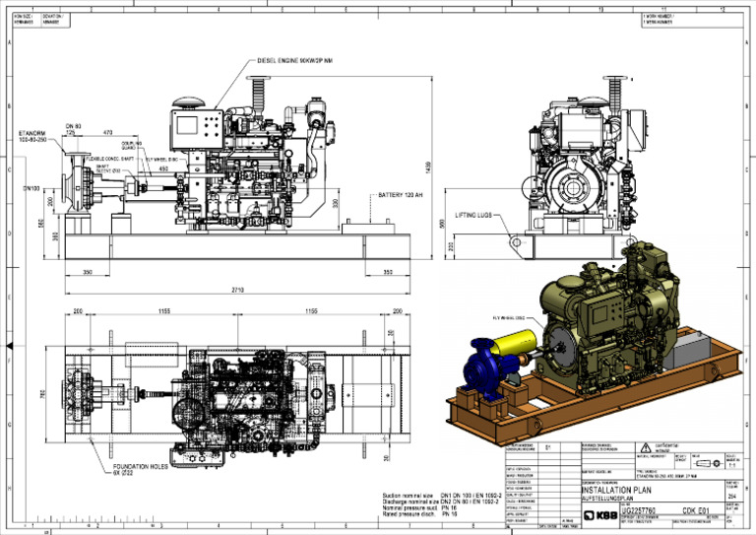Click the lifting lug hole in front view

(x=517, y=242)
